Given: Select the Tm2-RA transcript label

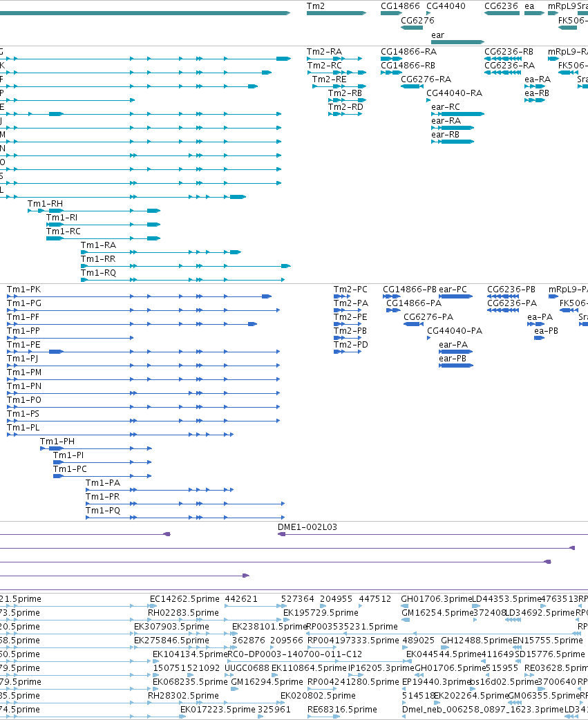Looking at the screenshot, I should click(x=324, y=51).
